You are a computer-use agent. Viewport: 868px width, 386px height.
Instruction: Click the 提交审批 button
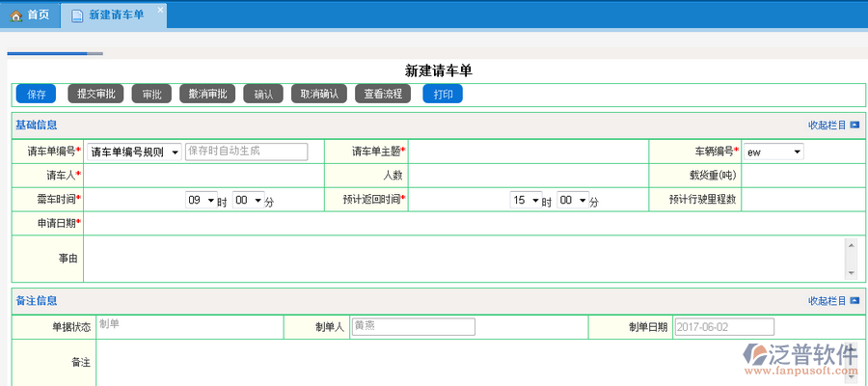coord(95,94)
